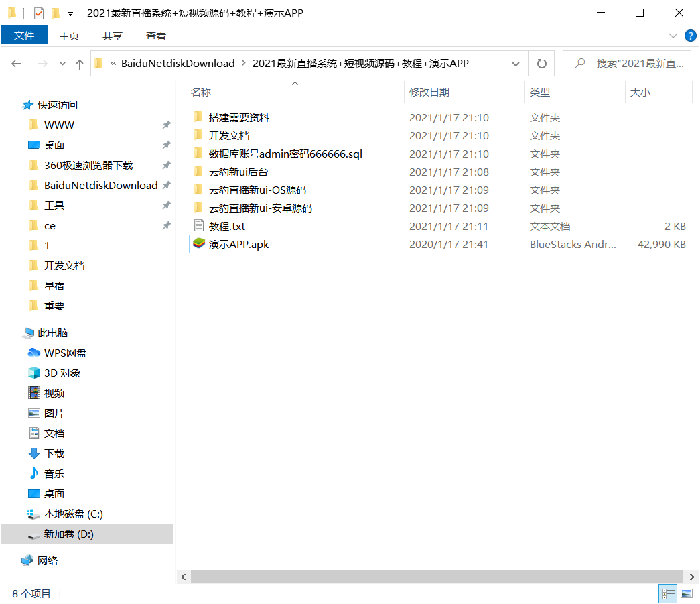Switch to the 查看 ribbon tab
The width and height of the screenshot is (700, 604).
(x=156, y=36)
